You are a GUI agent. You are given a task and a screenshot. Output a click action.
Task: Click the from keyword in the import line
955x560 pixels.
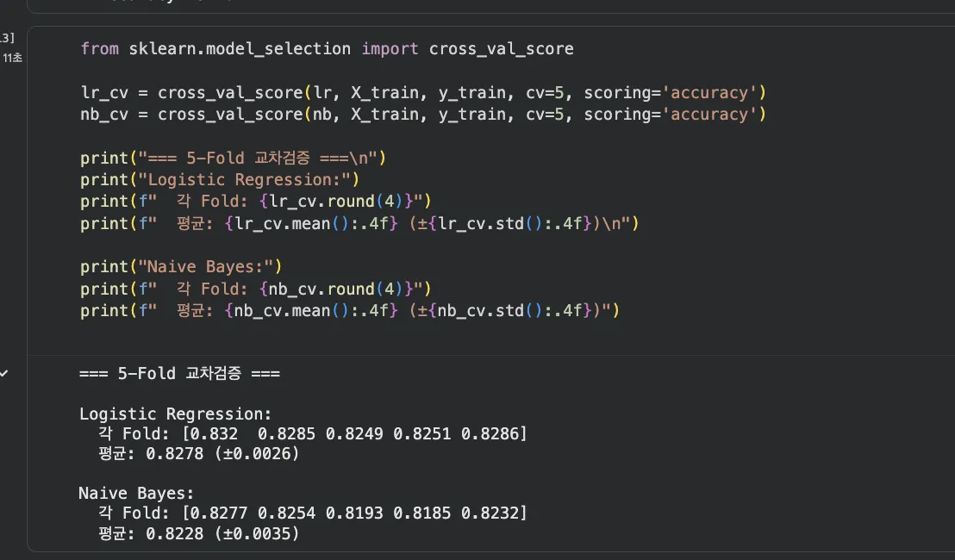(x=99, y=49)
